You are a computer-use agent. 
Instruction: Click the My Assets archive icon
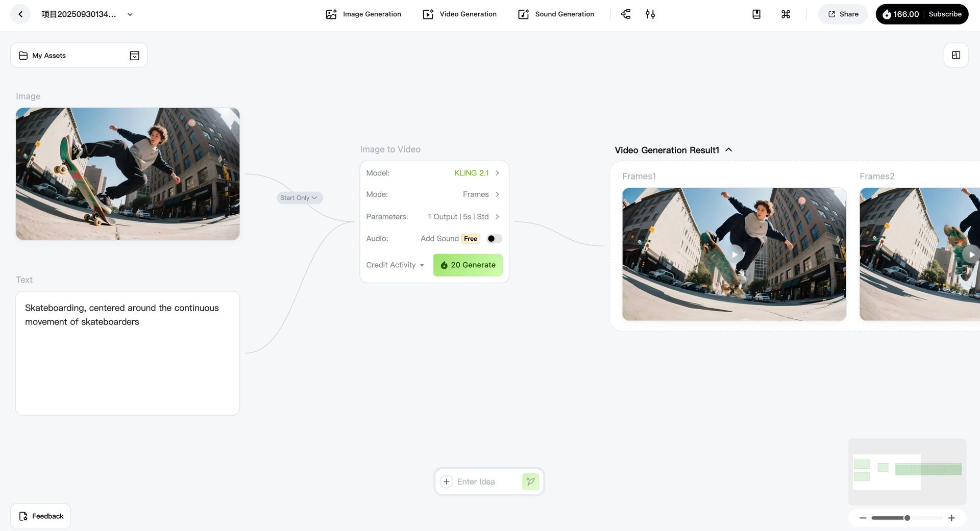[134, 56]
